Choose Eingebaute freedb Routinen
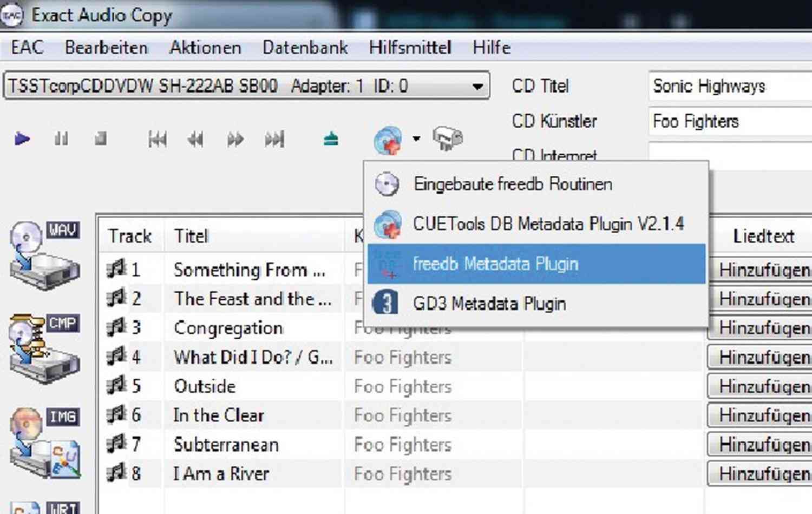 coord(536,184)
